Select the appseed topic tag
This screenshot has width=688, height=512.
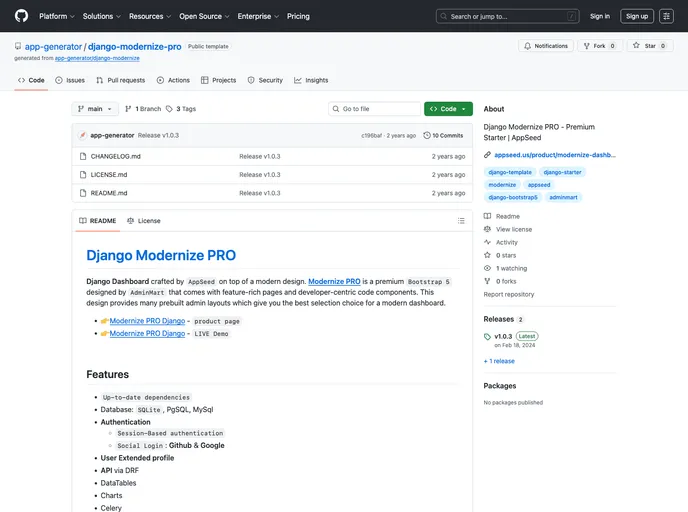pos(539,185)
